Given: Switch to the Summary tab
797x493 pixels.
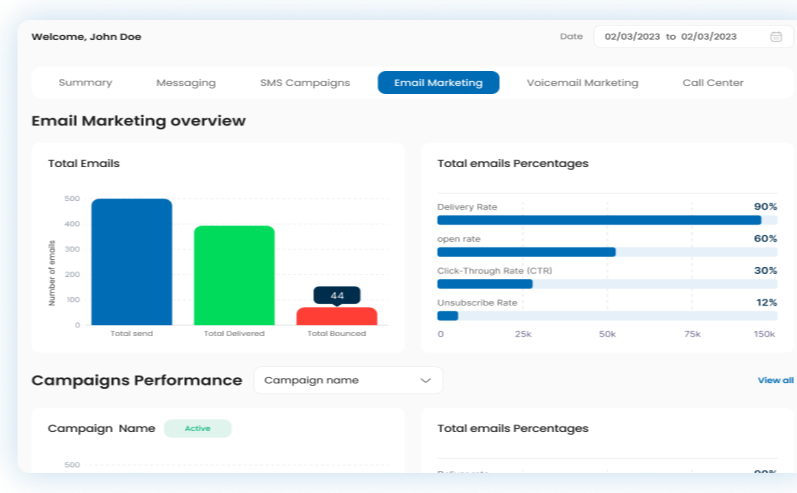Looking at the screenshot, I should pyautogui.click(x=85, y=83).
